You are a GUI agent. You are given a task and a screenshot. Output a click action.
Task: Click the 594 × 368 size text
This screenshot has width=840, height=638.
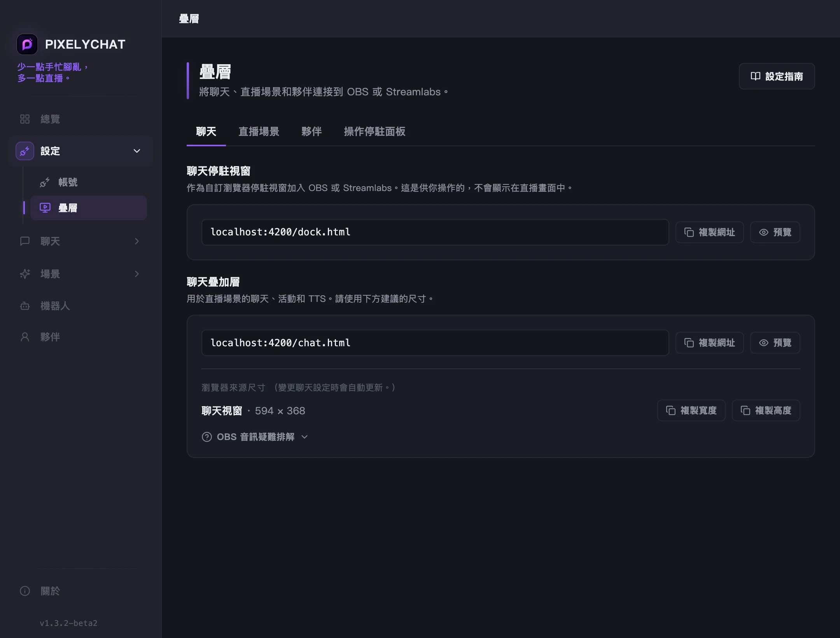pyautogui.click(x=280, y=411)
